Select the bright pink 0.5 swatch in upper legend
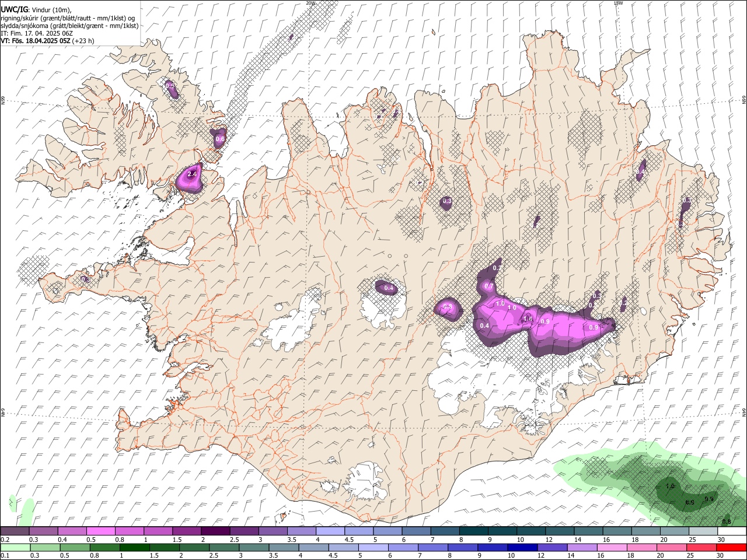 click(x=100, y=531)
